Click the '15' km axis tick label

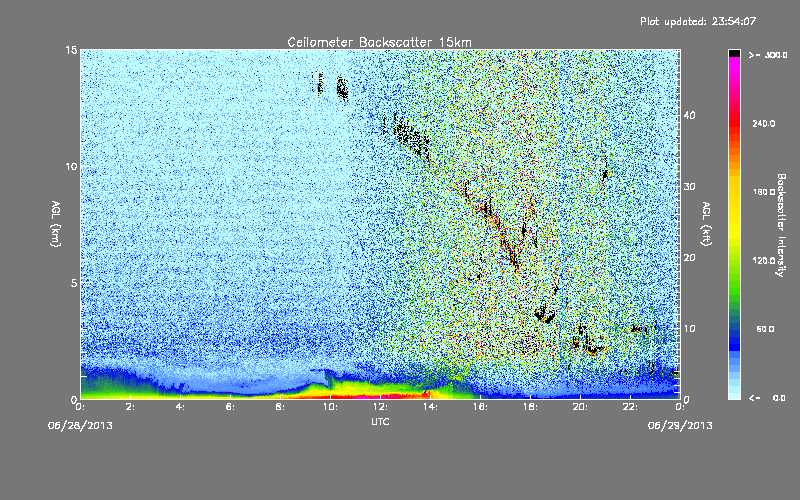click(x=71, y=50)
